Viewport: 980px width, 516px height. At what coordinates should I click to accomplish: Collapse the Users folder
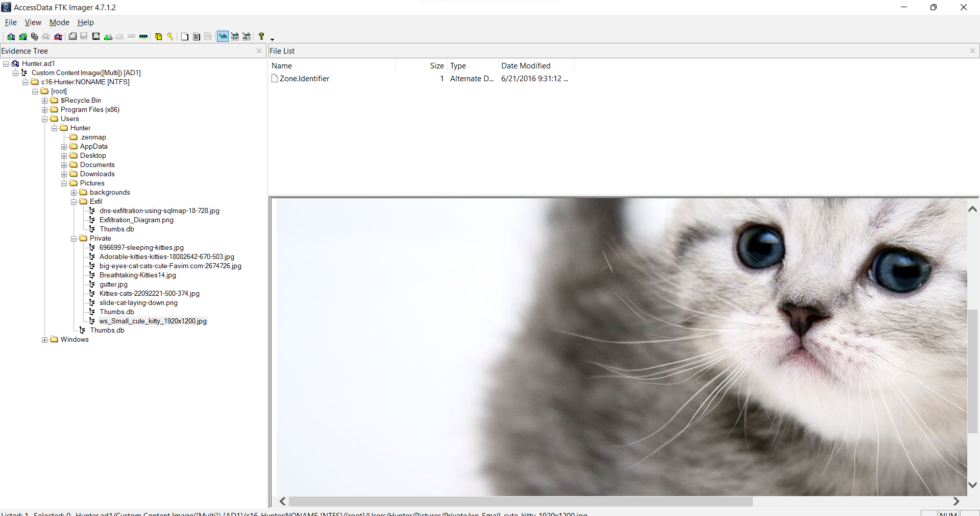(45, 119)
